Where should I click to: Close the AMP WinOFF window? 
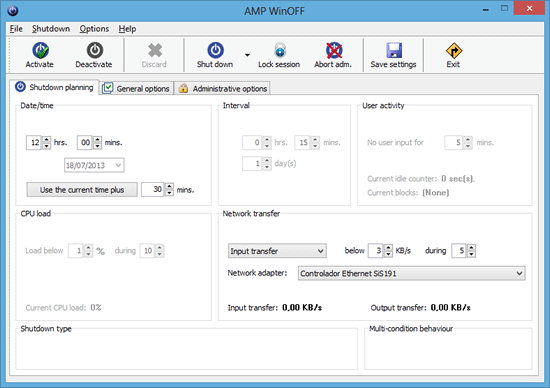tap(529, 8)
